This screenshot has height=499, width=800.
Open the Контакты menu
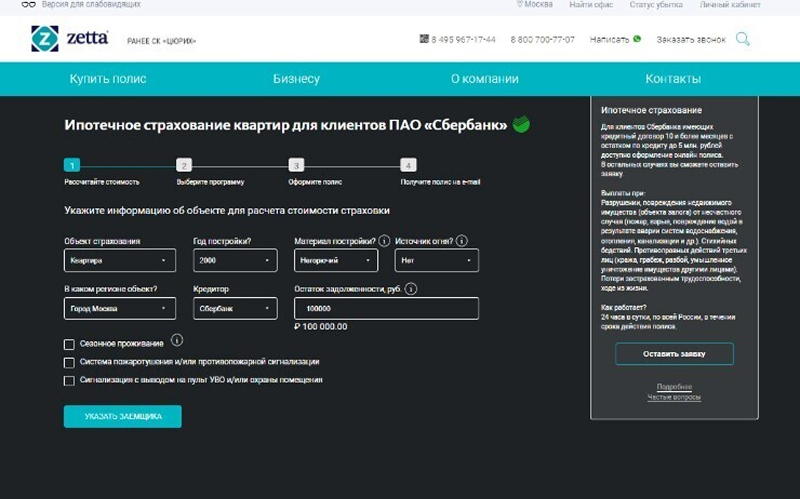click(x=673, y=79)
